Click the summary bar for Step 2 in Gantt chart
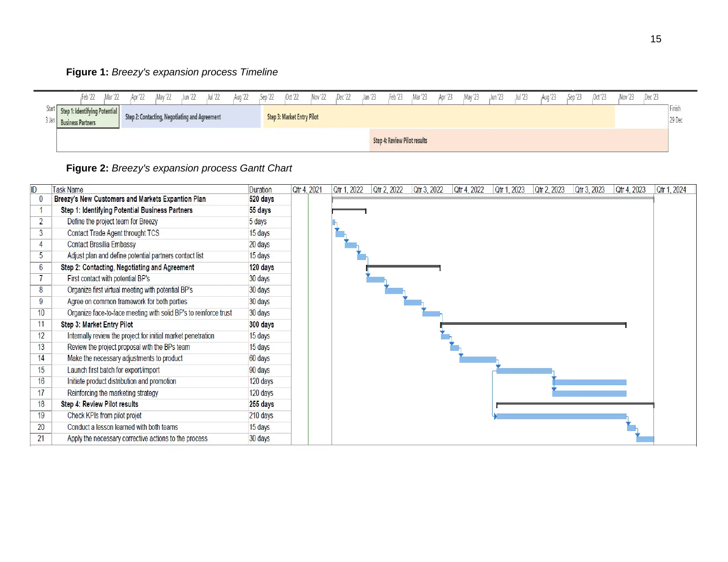The image size is (728, 562). (403, 267)
